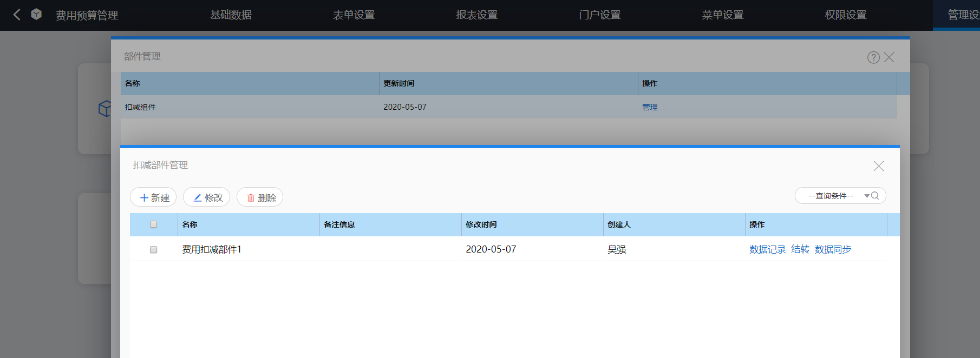980x358 pixels.
Task: Click the 费用预算管理 title
Action: click(x=87, y=15)
